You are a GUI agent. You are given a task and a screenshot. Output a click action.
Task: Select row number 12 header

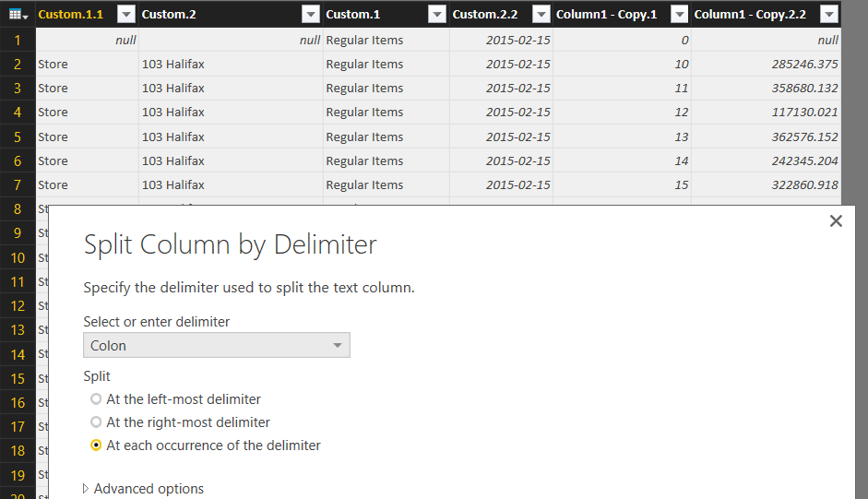(18, 305)
